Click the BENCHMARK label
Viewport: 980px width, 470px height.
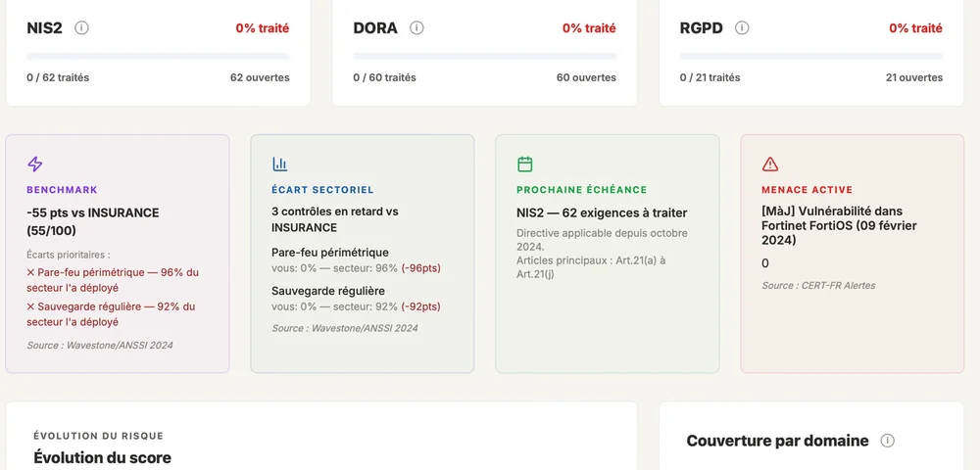pyautogui.click(x=62, y=190)
